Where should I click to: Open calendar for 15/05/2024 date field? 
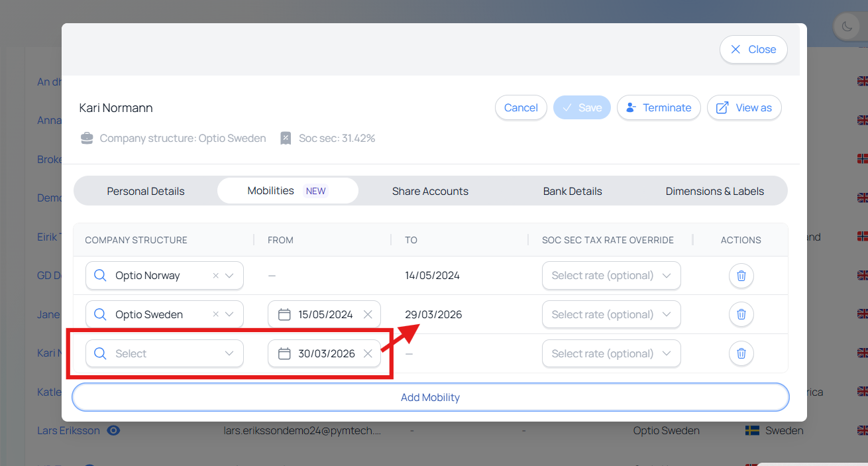284,315
